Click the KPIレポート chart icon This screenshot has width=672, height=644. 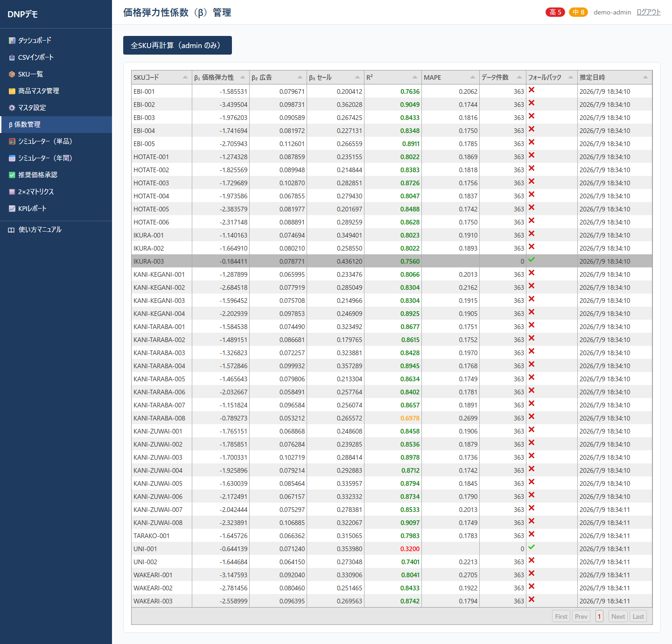tap(12, 209)
